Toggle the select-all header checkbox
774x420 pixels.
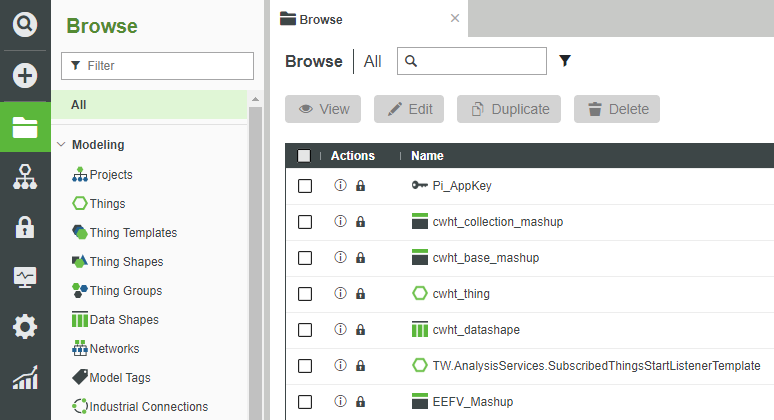click(305, 156)
